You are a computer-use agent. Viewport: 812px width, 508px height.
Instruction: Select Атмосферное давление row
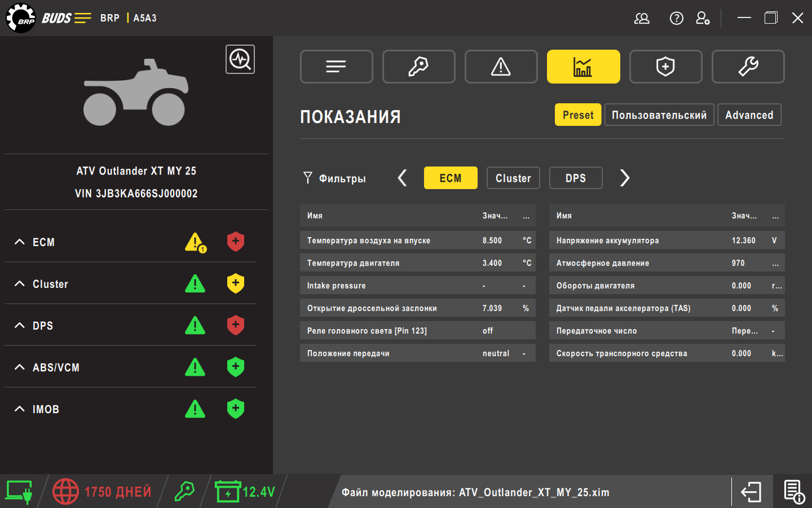pos(667,263)
